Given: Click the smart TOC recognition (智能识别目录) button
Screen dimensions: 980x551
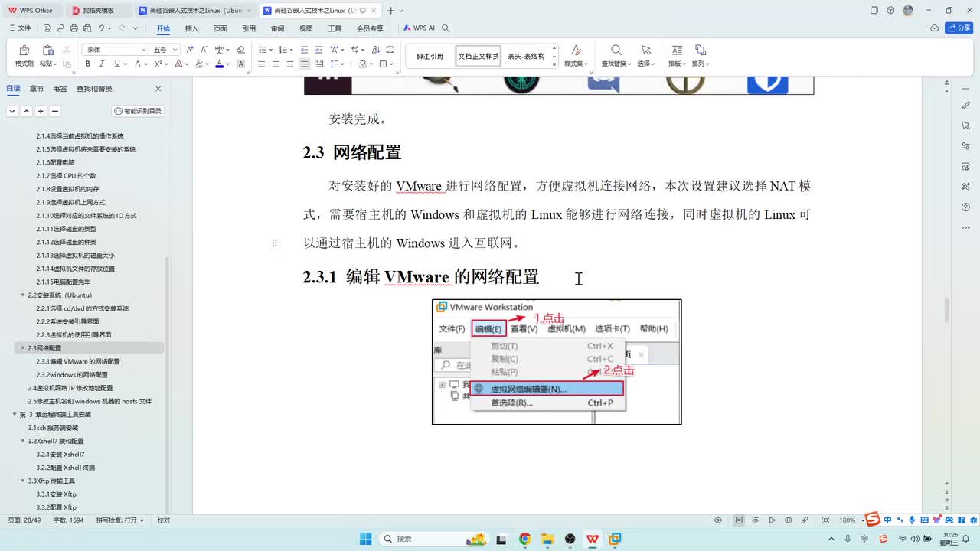Looking at the screenshot, I should pyautogui.click(x=139, y=111).
